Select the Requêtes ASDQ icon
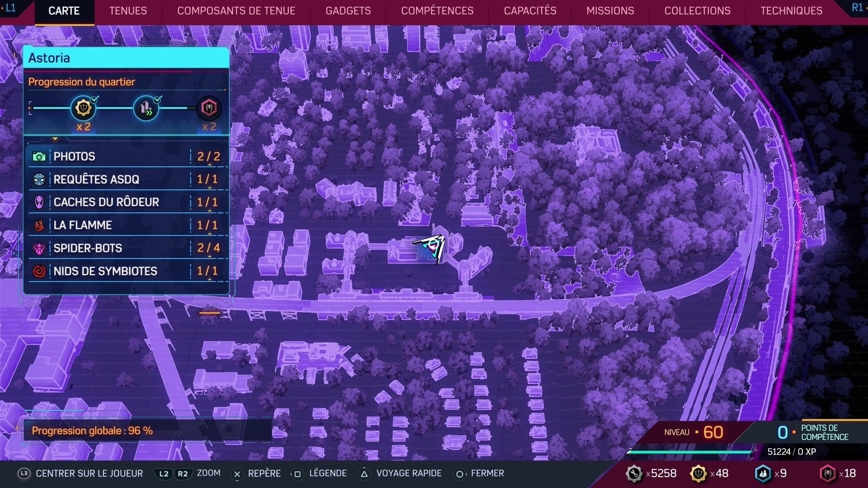Screen dimensions: 868x488 39,179
